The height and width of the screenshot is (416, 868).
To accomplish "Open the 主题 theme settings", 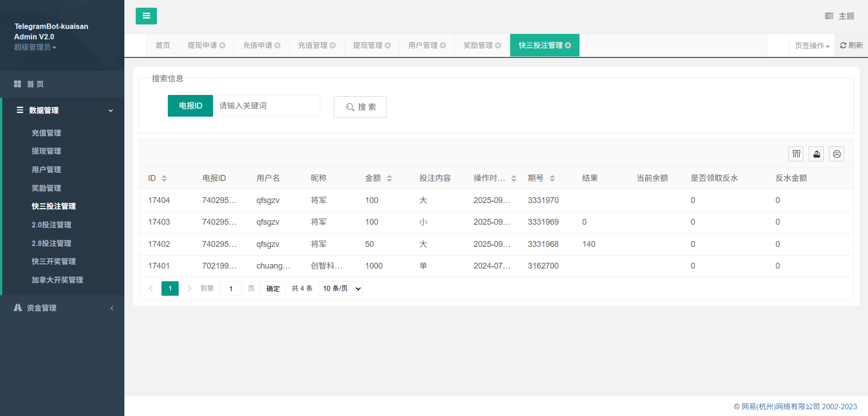I will click(x=840, y=16).
